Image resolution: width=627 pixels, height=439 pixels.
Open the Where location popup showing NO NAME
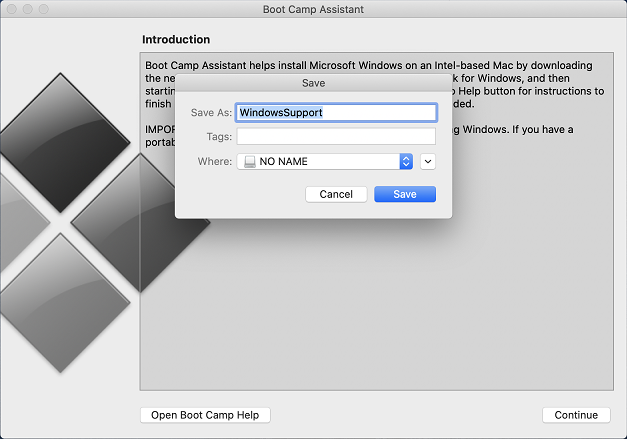(x=325, y=162)
